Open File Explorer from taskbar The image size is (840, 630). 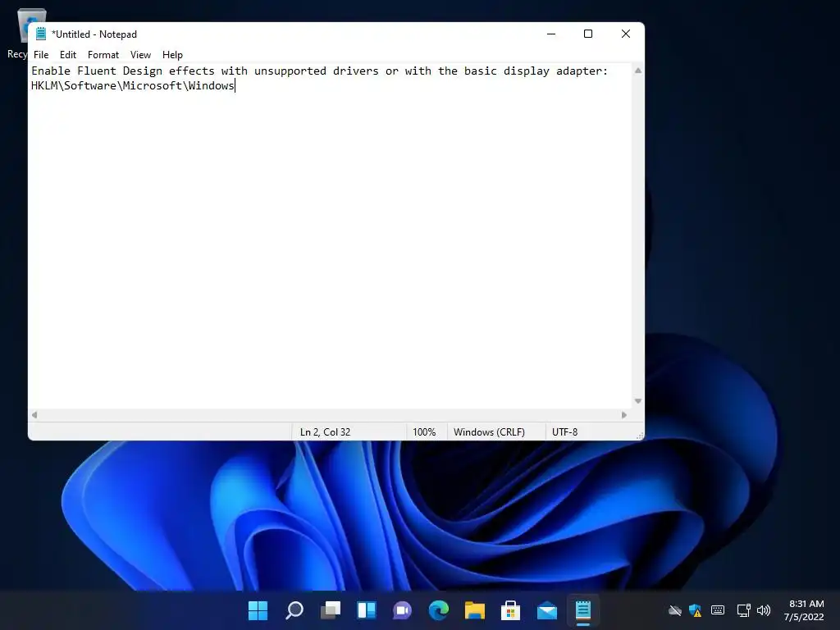(x=475, y=610)
